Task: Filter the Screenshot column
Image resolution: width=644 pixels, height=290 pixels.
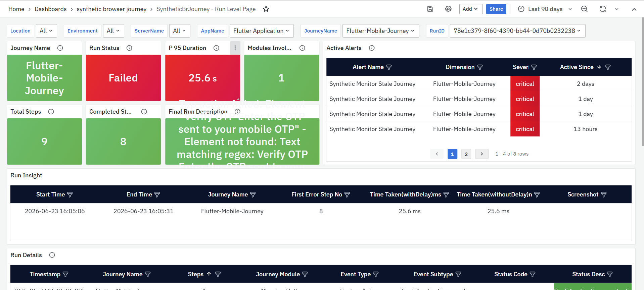Action: point(604,195)
